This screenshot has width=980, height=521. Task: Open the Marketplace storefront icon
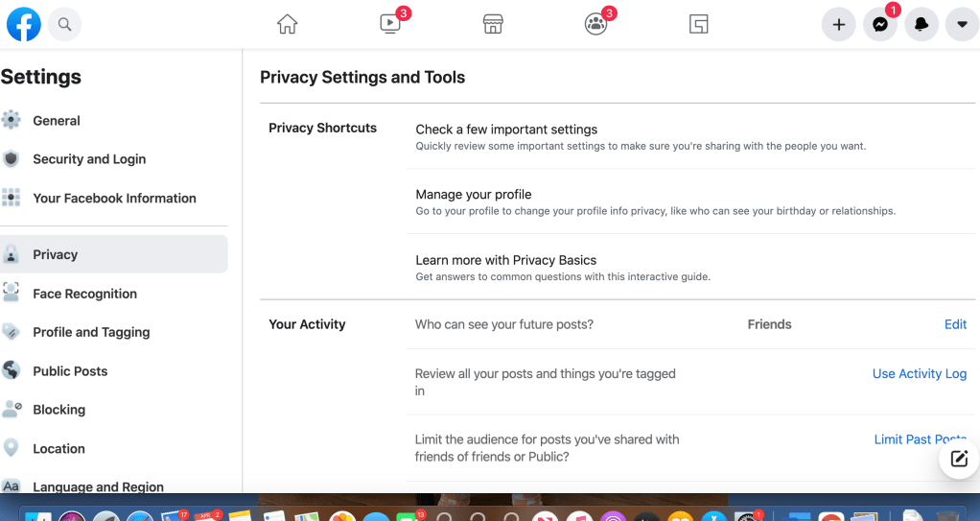493,25
